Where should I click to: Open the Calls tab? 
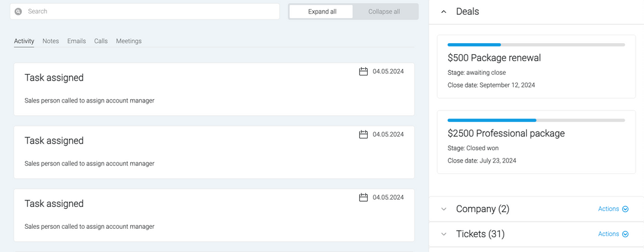tap(100, 41)
